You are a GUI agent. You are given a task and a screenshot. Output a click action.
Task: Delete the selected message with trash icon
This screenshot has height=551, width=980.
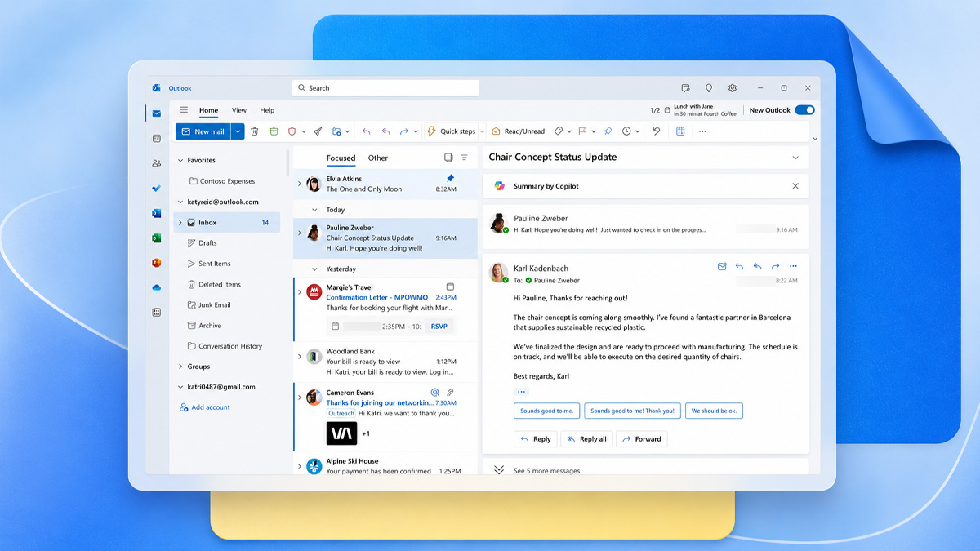coord(255,131)
